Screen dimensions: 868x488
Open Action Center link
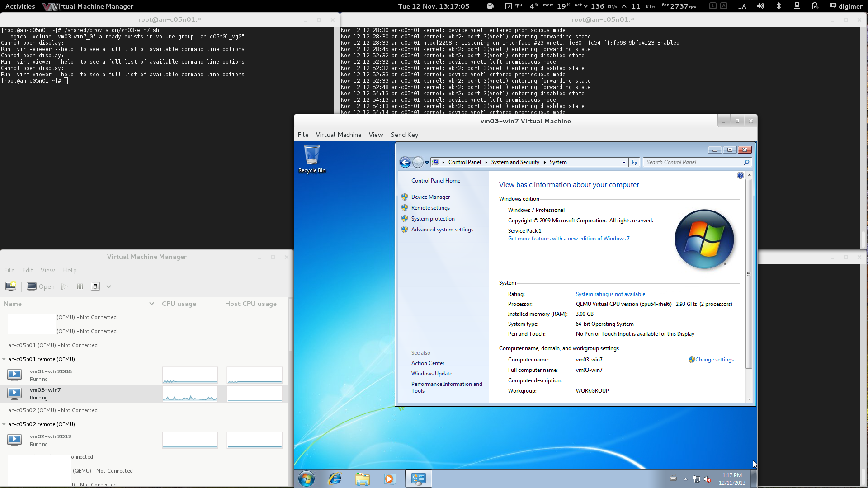click(428, 363)
